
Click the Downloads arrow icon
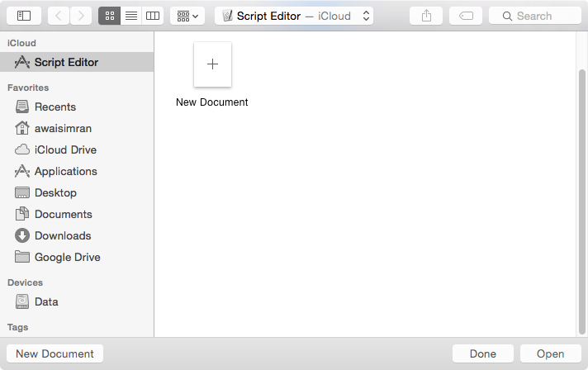(x=22, y=235)
